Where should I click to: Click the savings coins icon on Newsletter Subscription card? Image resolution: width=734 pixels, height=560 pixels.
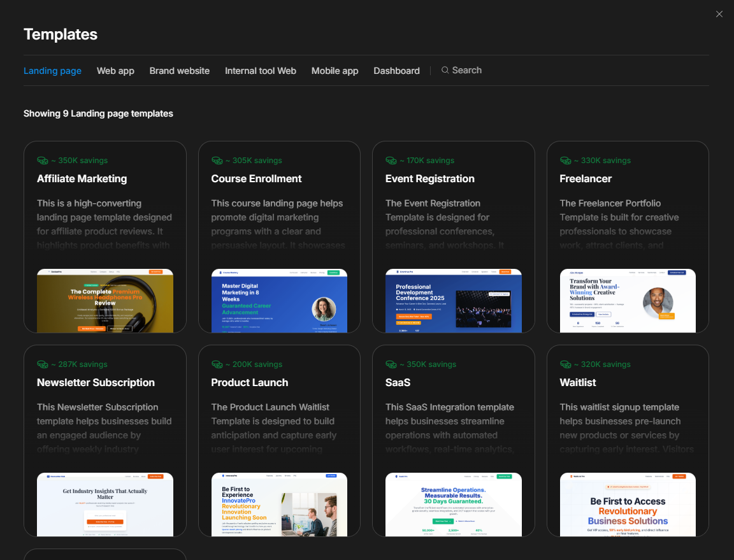pyautogui.click(x=42, y=364)
